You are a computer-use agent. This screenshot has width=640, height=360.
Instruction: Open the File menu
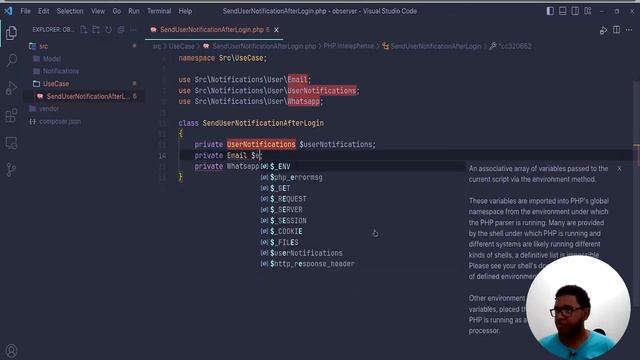pos(26,11)
